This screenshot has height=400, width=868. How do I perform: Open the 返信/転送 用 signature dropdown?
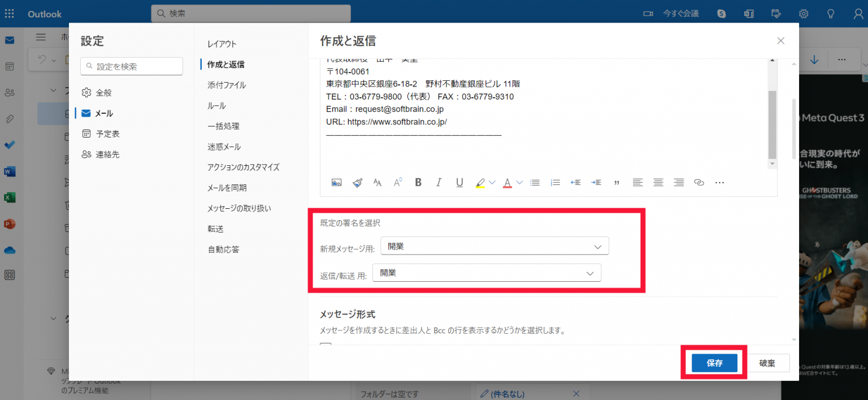487,273
